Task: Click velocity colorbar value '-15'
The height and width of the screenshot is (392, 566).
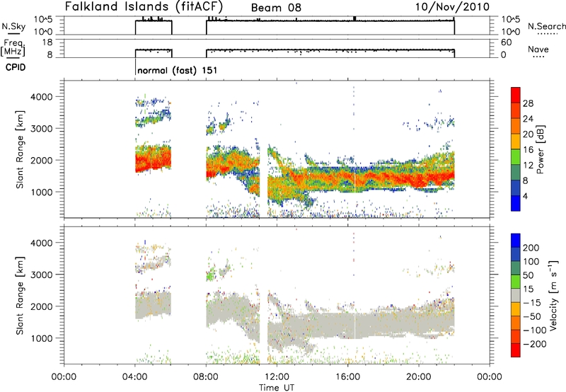Action: click(x=532, y=302)
